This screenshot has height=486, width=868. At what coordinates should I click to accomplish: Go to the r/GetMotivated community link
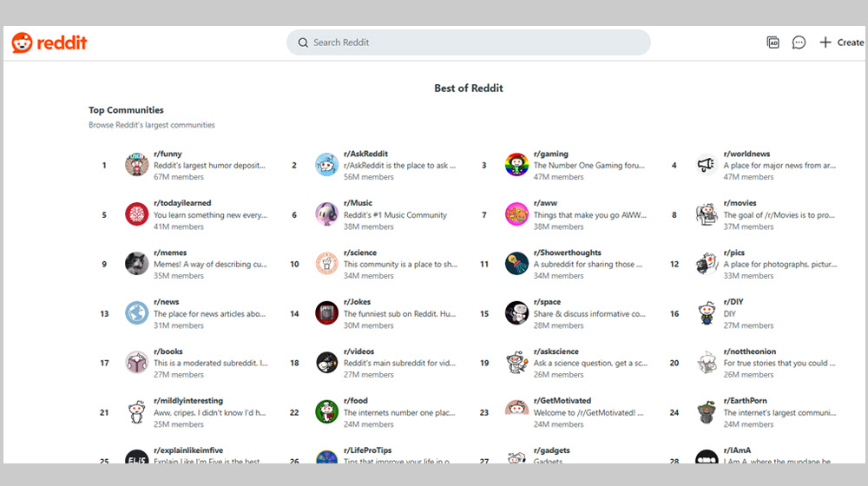tap(562, 401)
